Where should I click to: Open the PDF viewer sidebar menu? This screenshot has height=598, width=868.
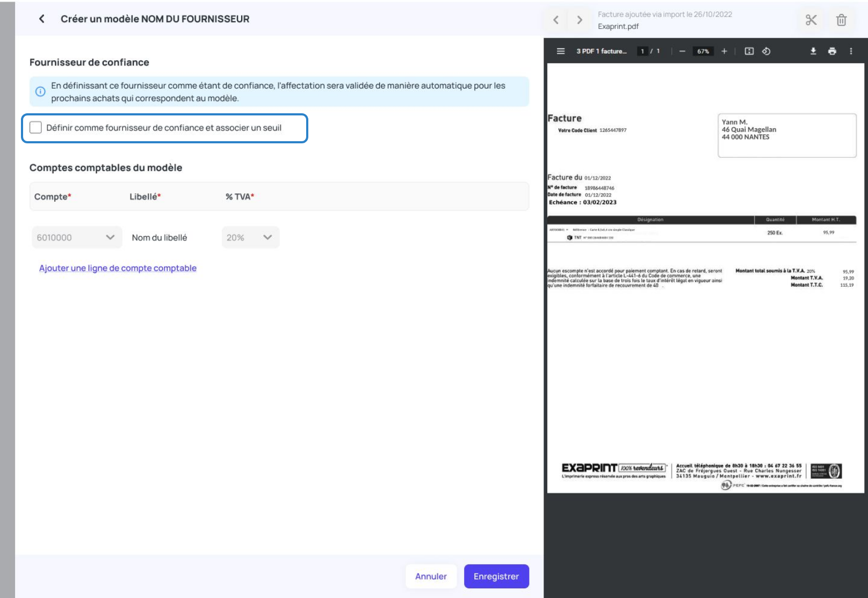point(561,51)
